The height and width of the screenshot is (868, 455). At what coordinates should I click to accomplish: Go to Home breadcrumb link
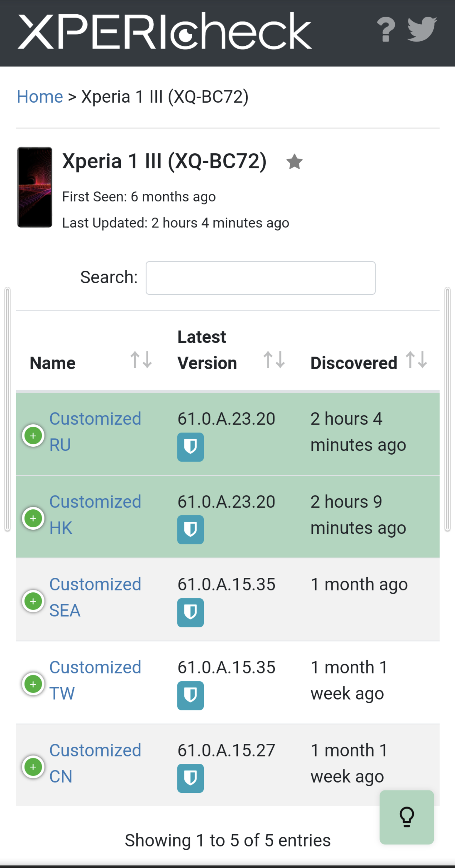(40, 97)
